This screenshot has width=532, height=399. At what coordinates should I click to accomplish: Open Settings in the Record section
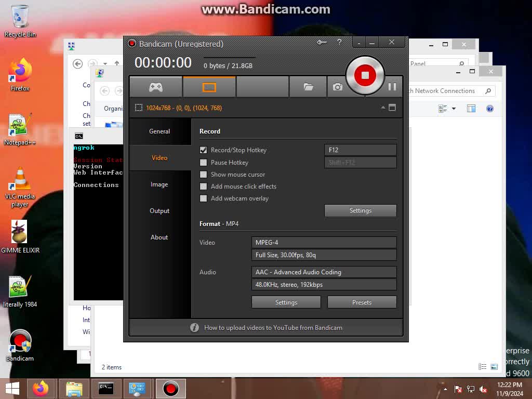click(x=361, y=210)
